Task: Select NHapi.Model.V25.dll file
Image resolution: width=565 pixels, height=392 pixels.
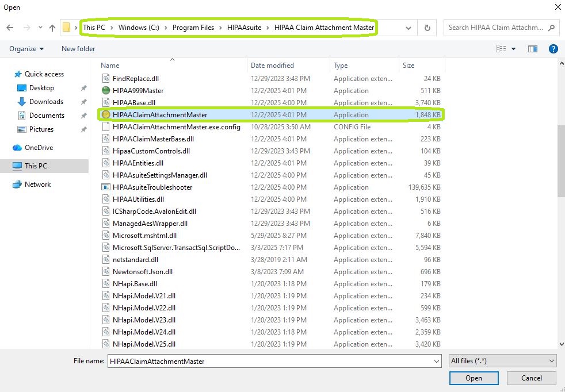Action: pyautogui.click(x=144, y=344)
